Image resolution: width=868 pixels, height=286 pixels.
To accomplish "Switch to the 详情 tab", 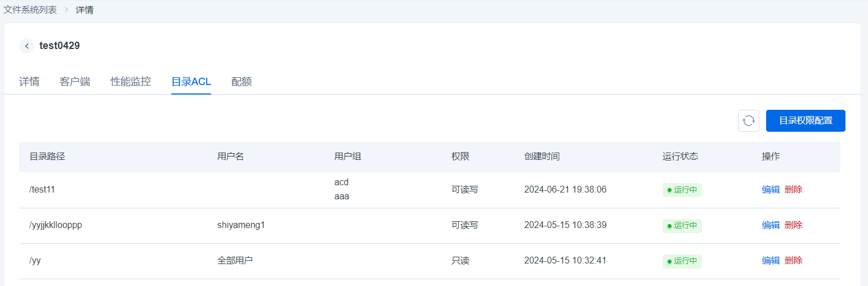I will [x=29, y=82].
